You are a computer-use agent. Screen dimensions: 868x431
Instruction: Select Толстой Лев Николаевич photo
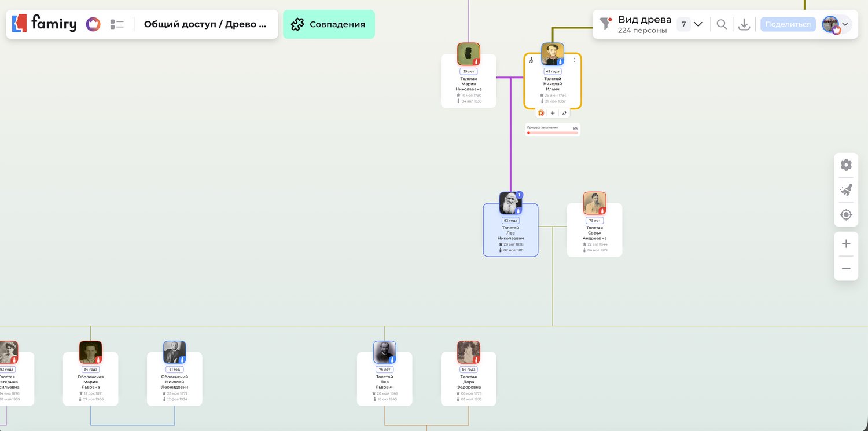click(510, 203)
